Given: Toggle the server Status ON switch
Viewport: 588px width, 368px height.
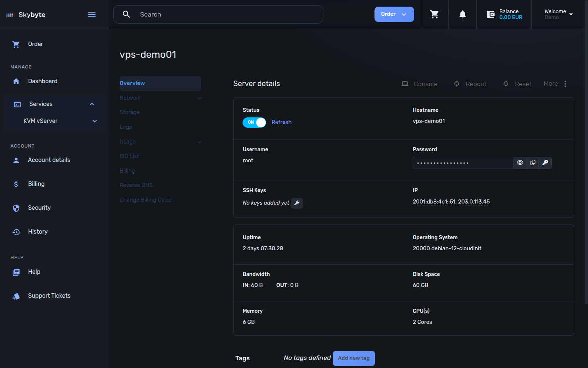Looking at the screenshot, I should point(254,122).
